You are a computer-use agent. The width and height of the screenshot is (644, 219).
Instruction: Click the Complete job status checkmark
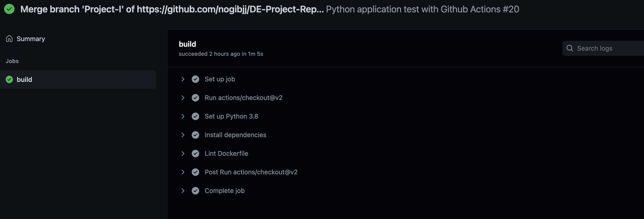(195, 191)
